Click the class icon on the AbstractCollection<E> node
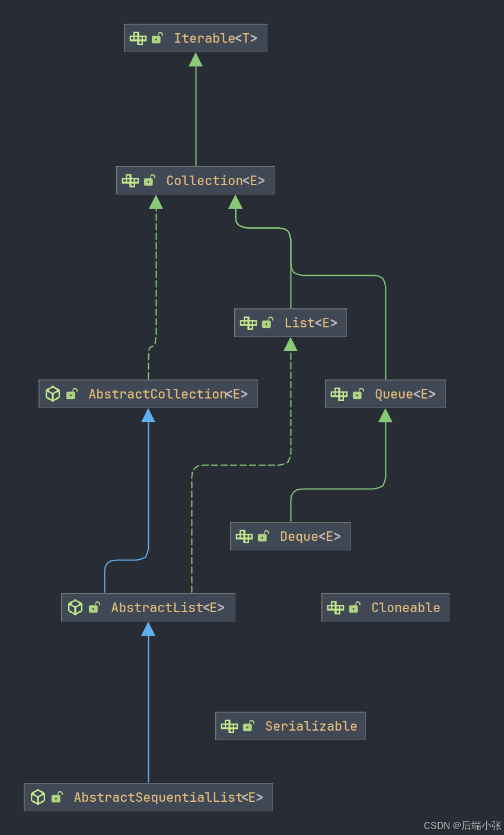 (53, 394)
